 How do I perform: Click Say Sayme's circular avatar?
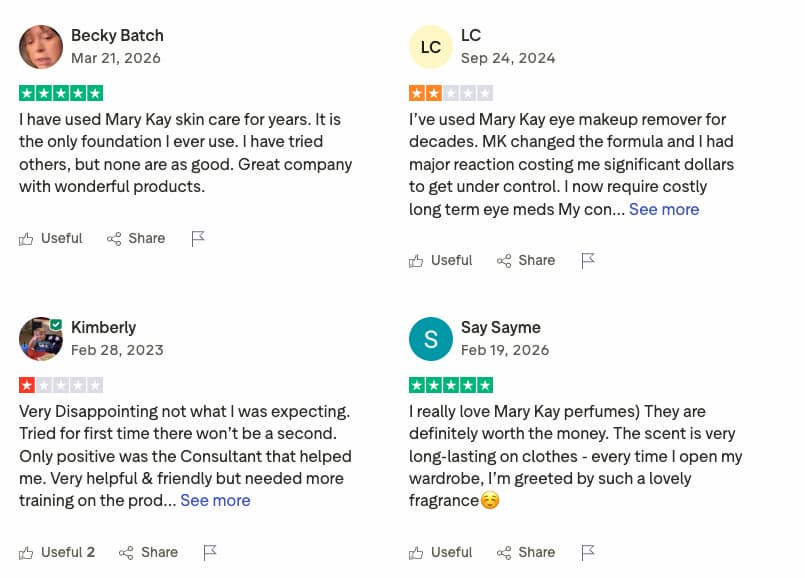431,339
